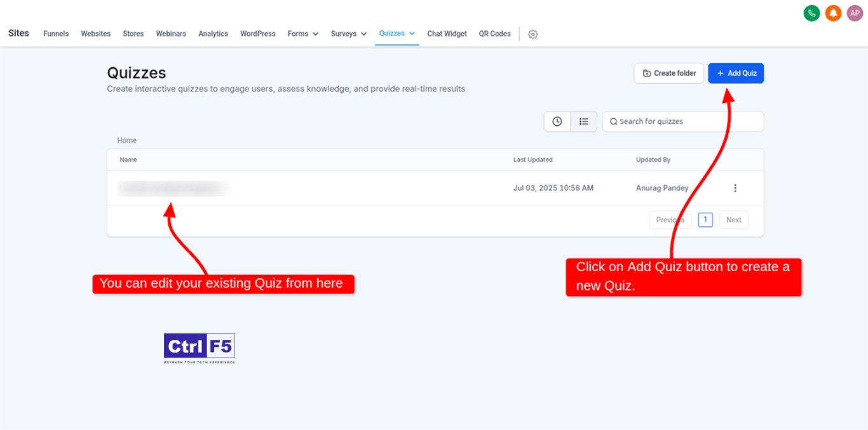Switch to list view layout
Image resolution: width=868 pixels, height=430 pixels.
[583, 121]
